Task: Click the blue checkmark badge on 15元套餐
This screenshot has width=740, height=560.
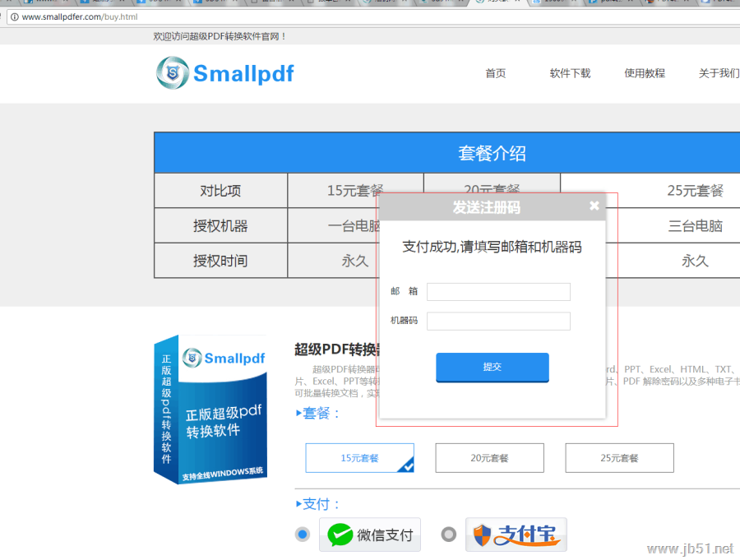Action: pos(408,465)
